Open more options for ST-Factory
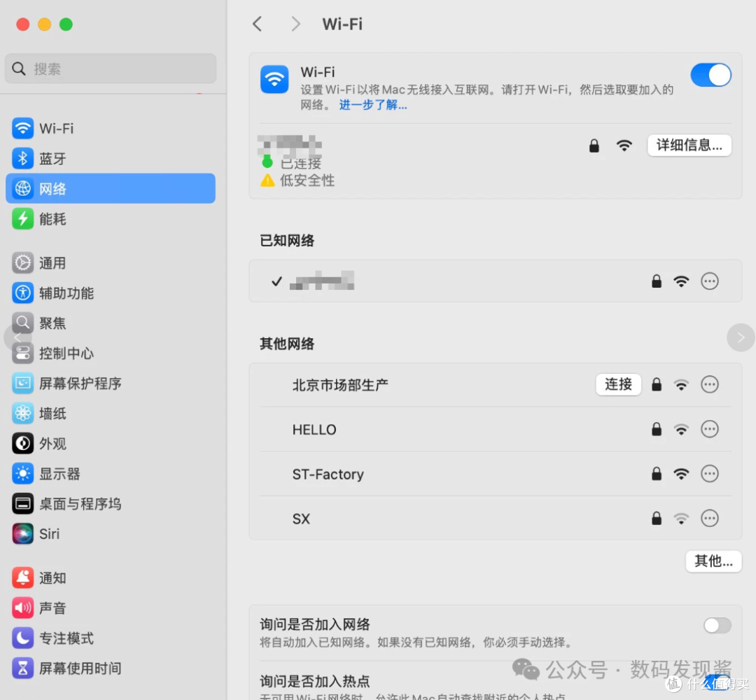756x700 pixels. (709, 474)
